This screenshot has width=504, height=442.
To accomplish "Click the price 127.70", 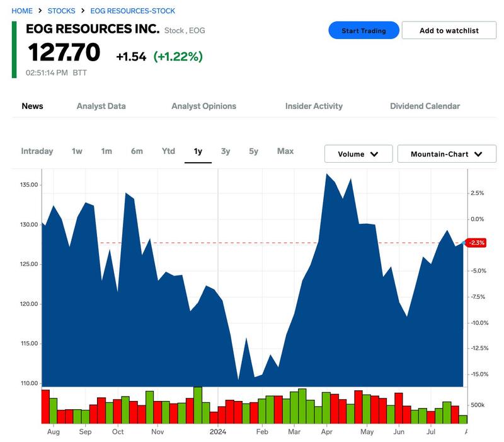I will coord(64,52).
